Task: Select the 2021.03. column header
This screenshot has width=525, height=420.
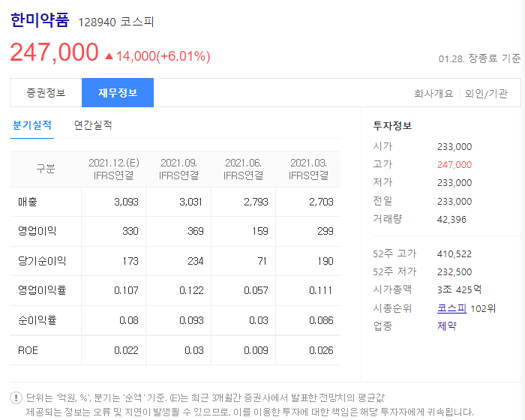Action: [x=308, y=169]
